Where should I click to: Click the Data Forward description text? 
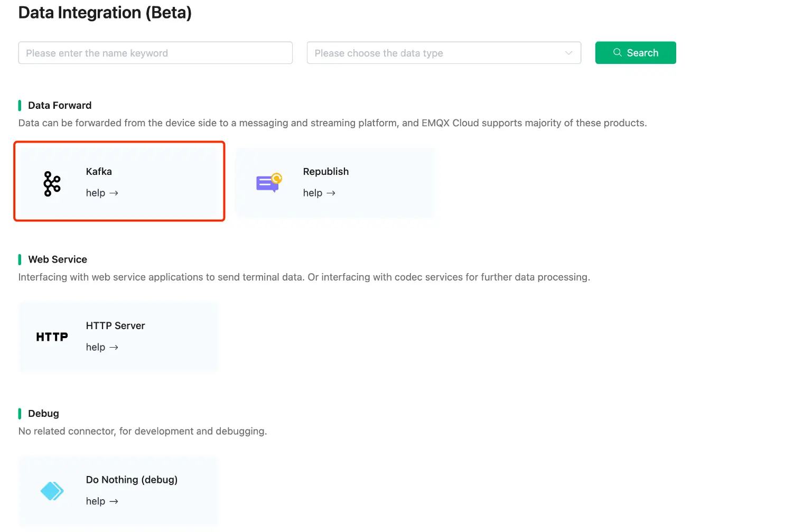tap(332, 123)
